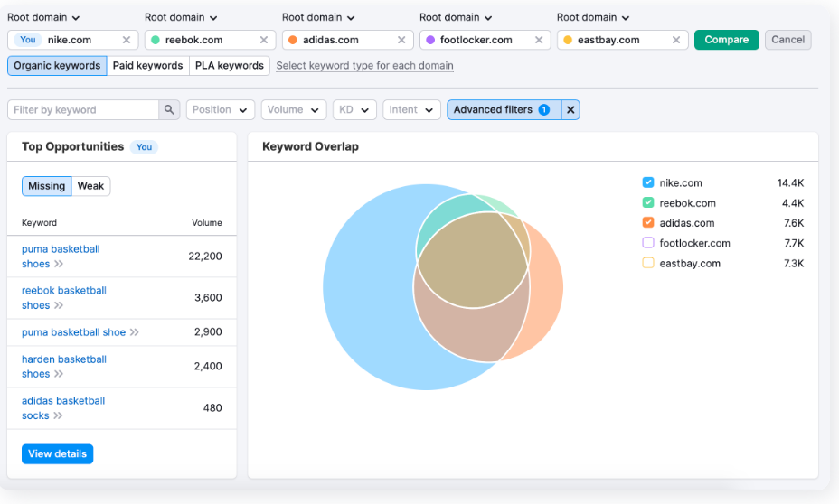Click the 14.4K value beside nike.com

point(790,182)
